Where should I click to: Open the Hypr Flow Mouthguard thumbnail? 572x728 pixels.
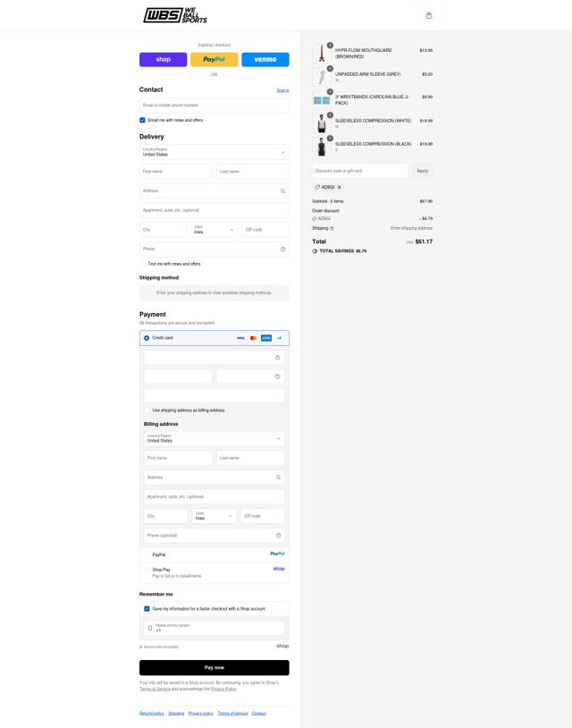coord(321,54)
